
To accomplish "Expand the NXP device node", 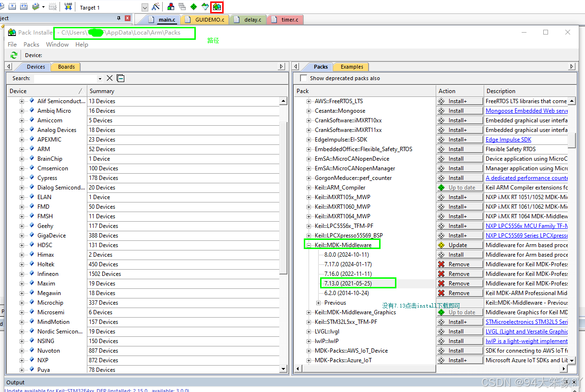I will coord(22,360).
